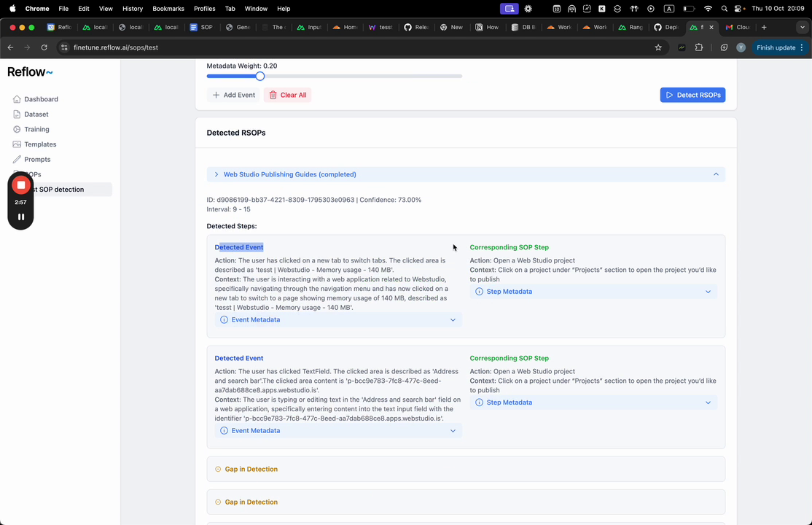
Task: Click Finish update button
Action: [780, 47]
